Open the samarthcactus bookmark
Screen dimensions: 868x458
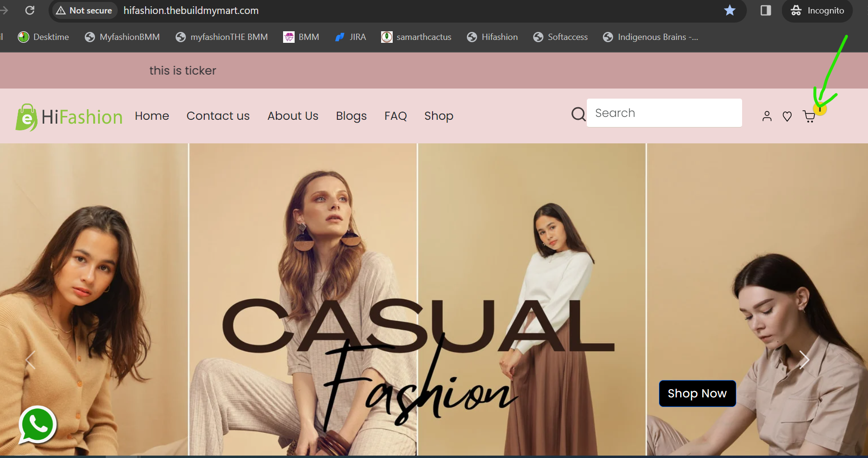(x=416, y=37)
